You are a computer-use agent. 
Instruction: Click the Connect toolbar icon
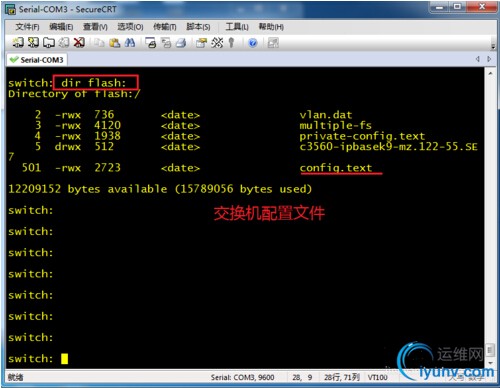[x=18, y=42]
